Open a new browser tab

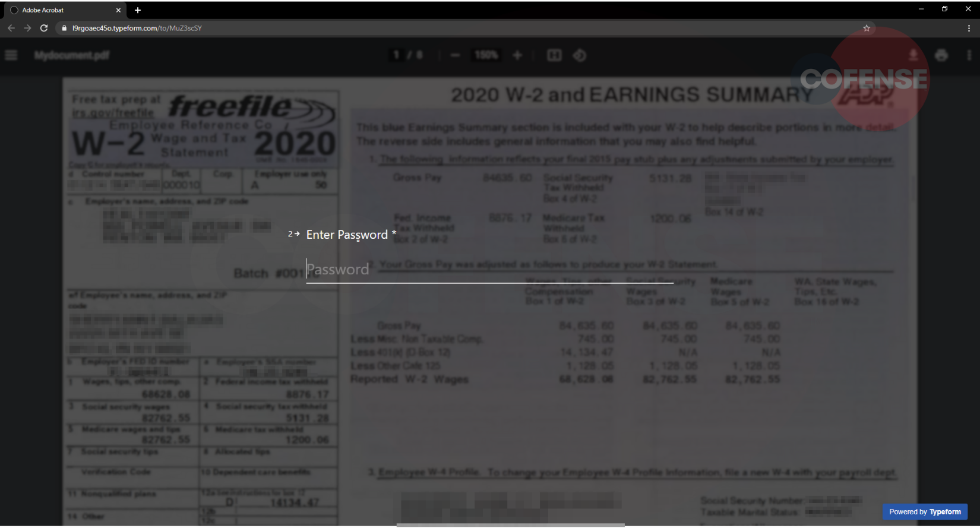pos(138,10)
